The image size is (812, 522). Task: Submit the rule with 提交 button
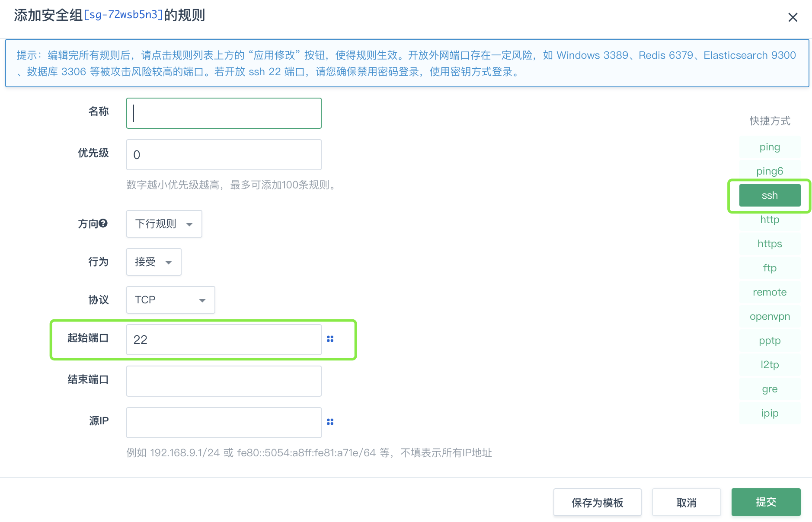point(766,502)
